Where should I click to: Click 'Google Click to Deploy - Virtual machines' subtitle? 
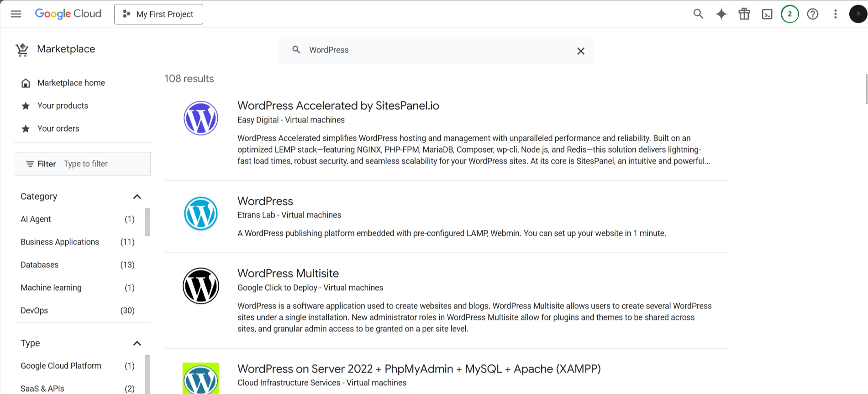point(310,288)
